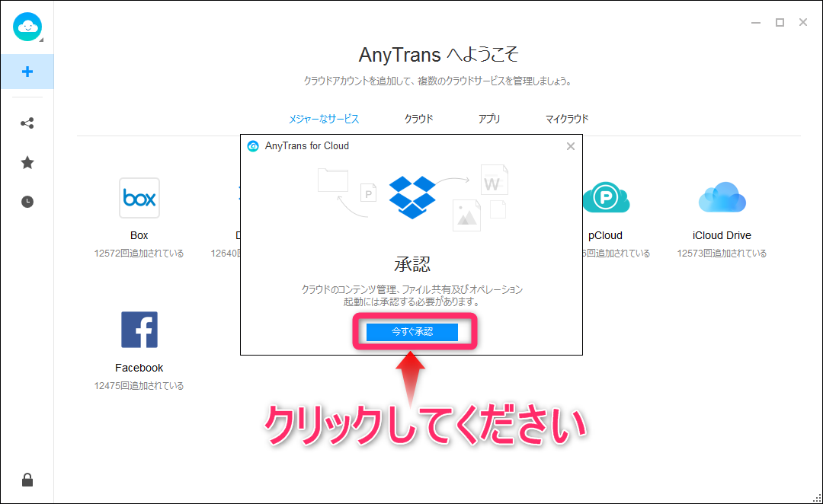Click the Facebook label text
This screenshot has height=504, width=823.
pyautogui.click(x=139, y=368)
